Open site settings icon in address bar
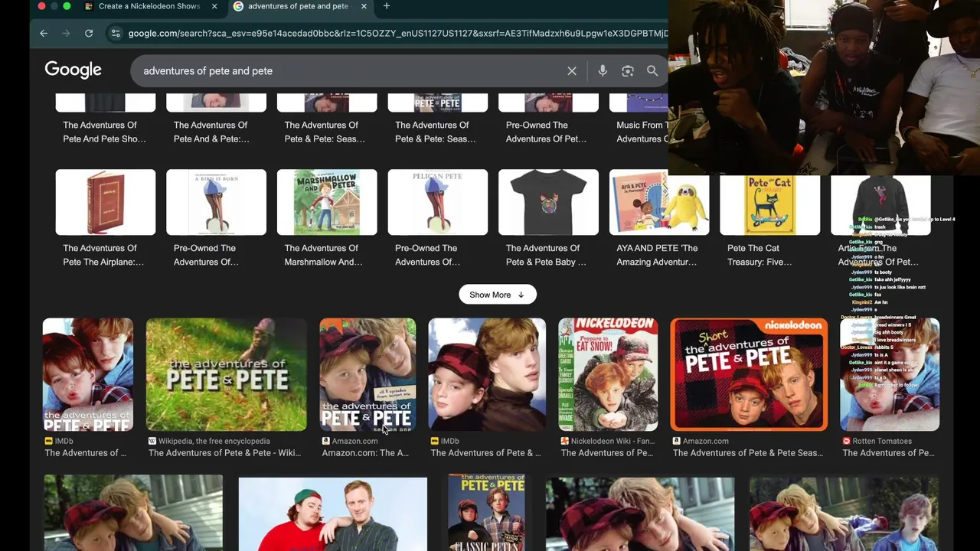 [116, 33]
